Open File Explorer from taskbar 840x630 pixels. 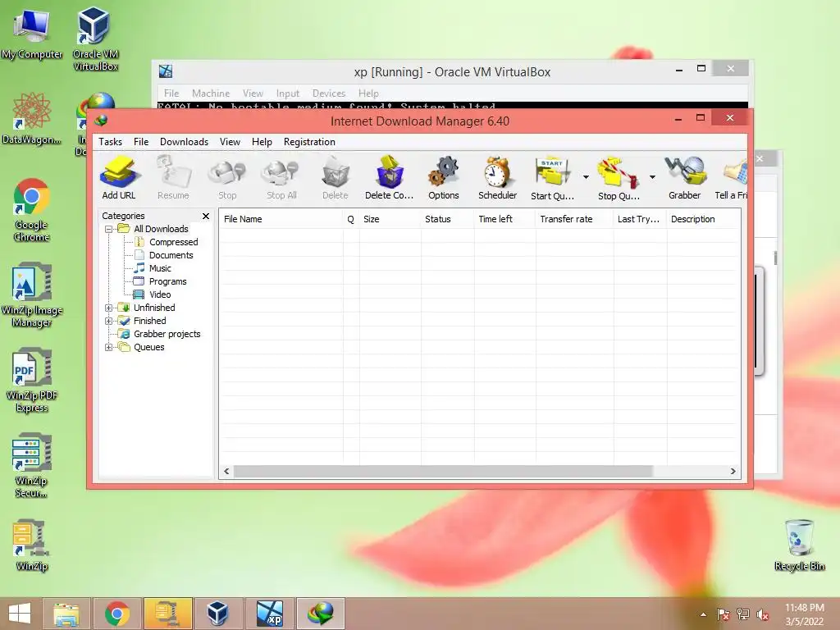coord(66,614)
